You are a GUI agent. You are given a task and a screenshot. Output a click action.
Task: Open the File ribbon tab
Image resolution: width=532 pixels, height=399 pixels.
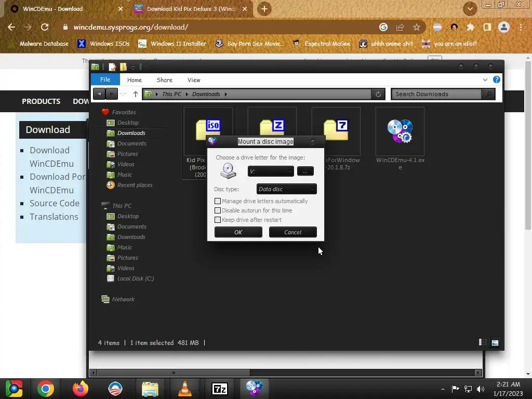(105, 79)
